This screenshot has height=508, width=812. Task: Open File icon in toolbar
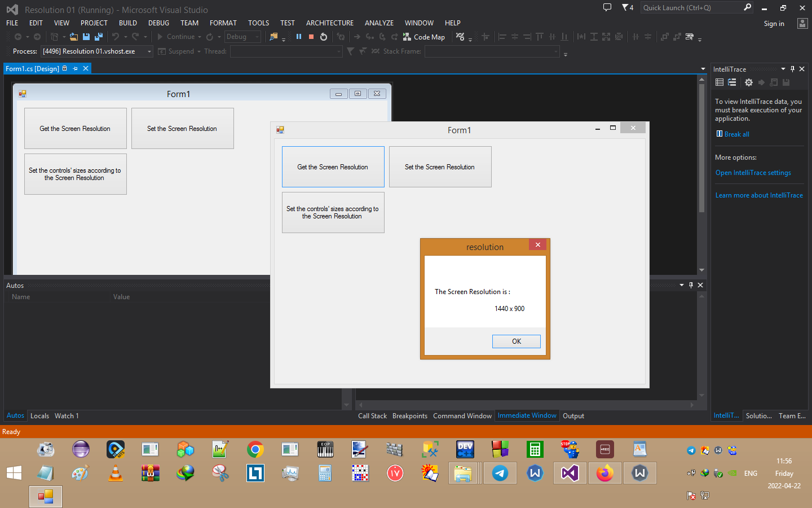74,37
